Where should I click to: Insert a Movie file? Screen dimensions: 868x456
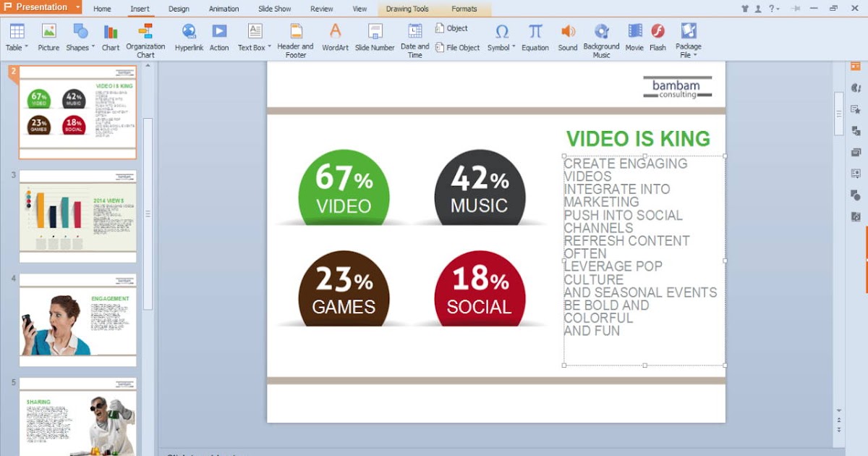[x=634, y=38]
